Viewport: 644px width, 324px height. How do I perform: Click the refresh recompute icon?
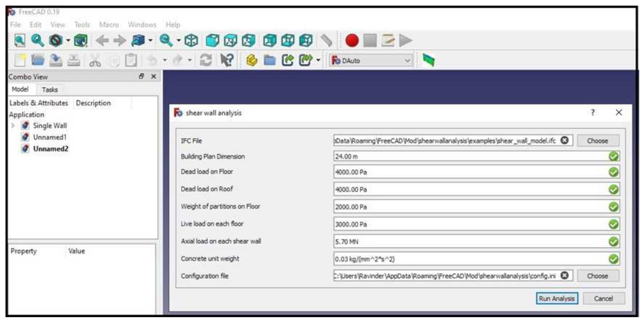pyautogui.click(x=206, y=60)
